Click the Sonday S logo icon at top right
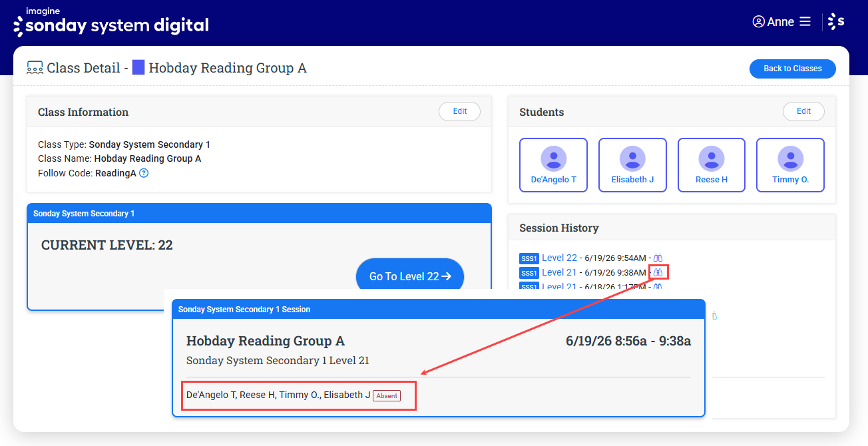The image size is (868, 446). (836, 21)
